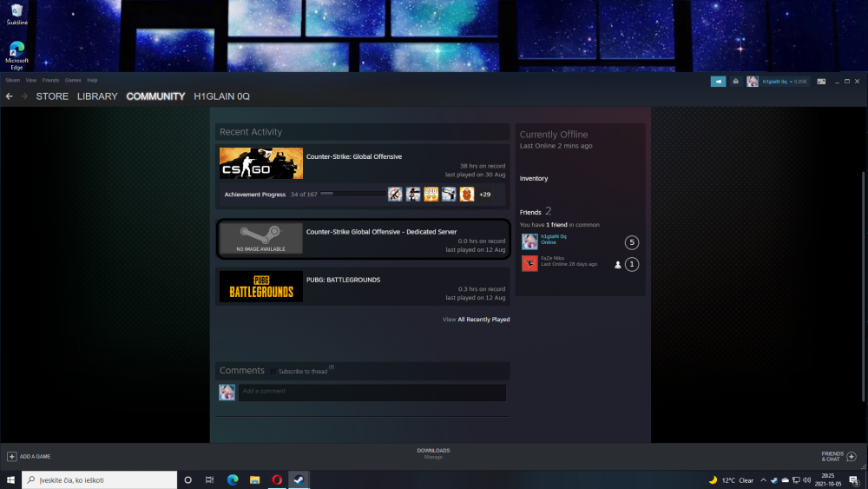Open the Action Center notifications icon

tap(854, 480)
